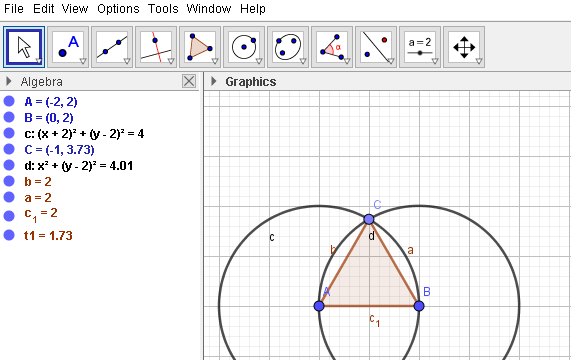571x360 pixels.
Task: Close the Algebra panel
Action: click(189, 81)
